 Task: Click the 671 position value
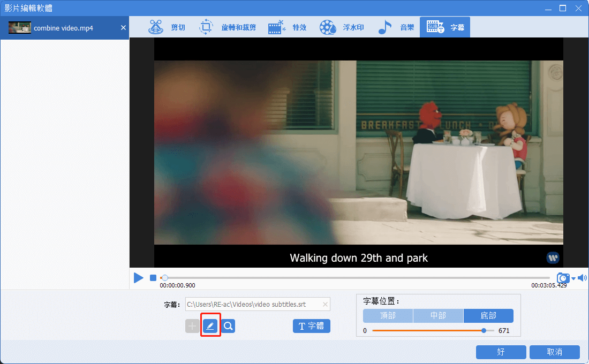click(x=504, y=331)
